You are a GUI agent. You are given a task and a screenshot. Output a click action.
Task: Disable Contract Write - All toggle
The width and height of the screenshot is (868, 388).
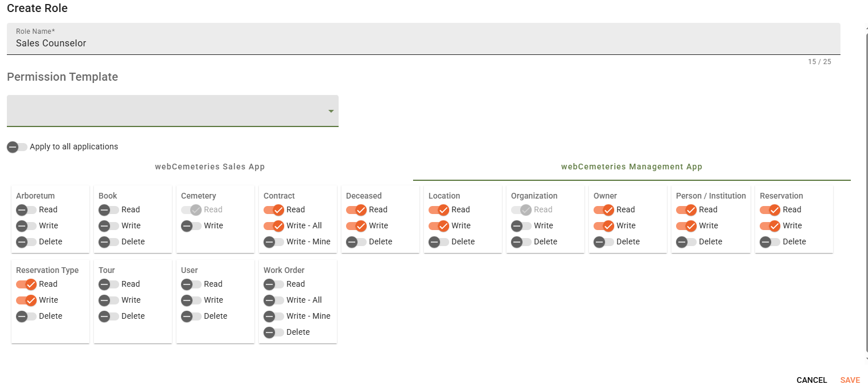[274, 226]
